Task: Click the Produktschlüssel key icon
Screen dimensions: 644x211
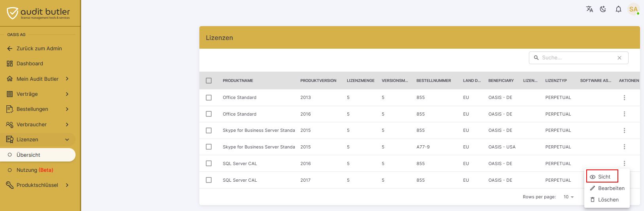Action: click(x=10, y=185)
